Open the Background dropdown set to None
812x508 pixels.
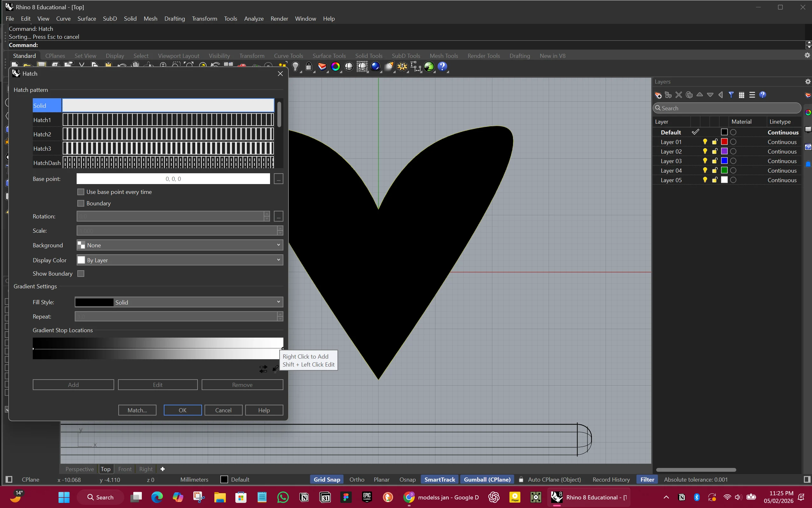pyautogui.click(x=179, y=245)
